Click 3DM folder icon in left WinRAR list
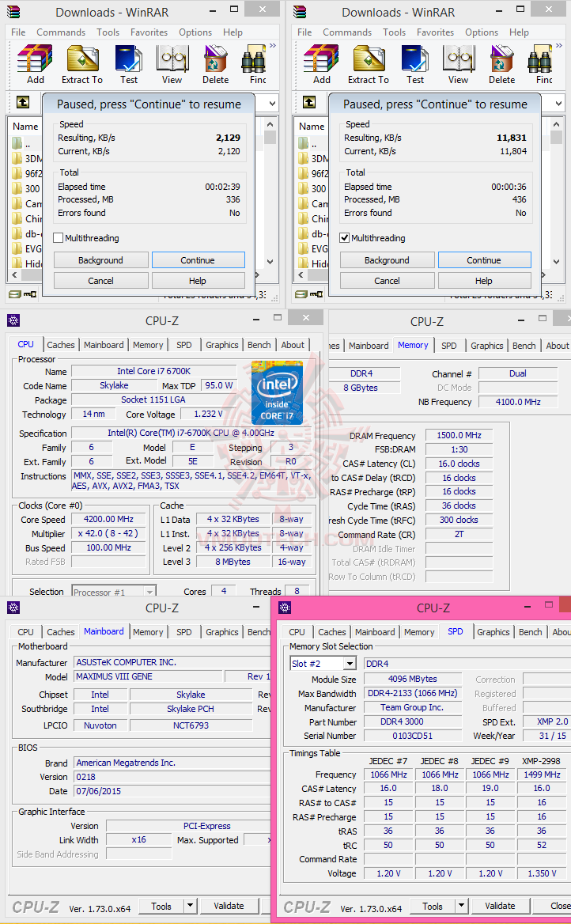This screenshot has height=924, width=571. coord(17,158)
